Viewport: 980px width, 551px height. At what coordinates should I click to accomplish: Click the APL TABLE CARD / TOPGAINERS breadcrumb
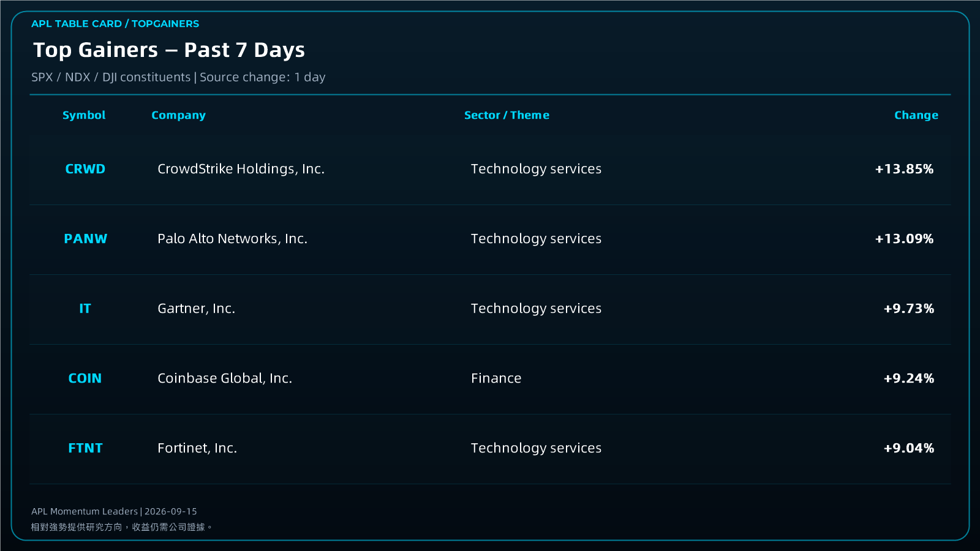pos(115,24)
